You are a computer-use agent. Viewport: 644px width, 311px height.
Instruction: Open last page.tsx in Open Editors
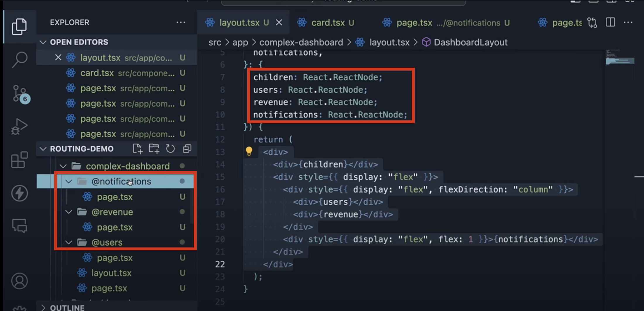coord(117,134)
